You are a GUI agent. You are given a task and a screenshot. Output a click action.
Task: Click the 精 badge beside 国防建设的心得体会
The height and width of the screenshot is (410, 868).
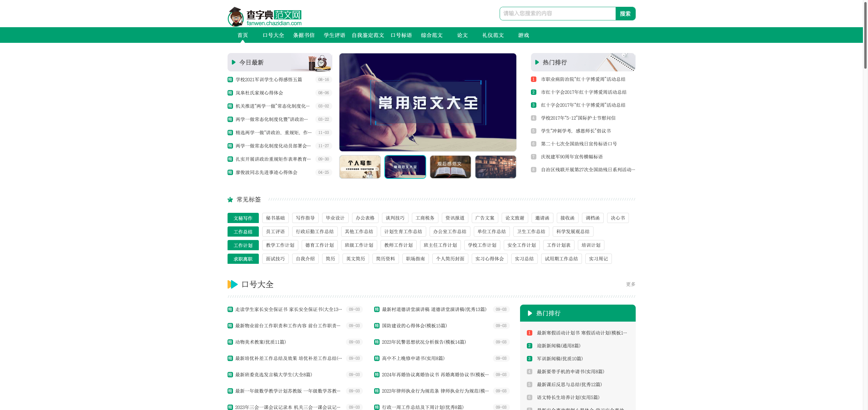click(377, 326)
